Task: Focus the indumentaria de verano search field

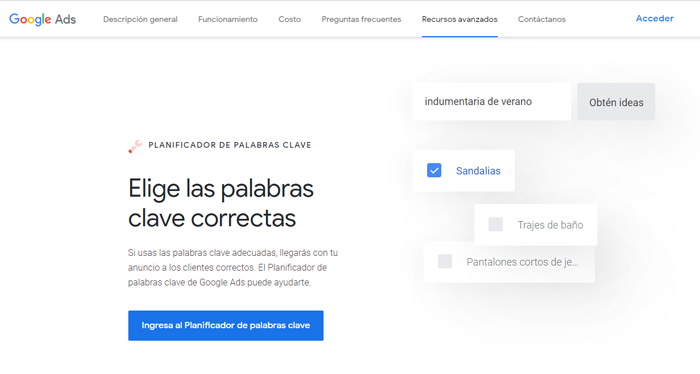Action: tap(492, 102)
